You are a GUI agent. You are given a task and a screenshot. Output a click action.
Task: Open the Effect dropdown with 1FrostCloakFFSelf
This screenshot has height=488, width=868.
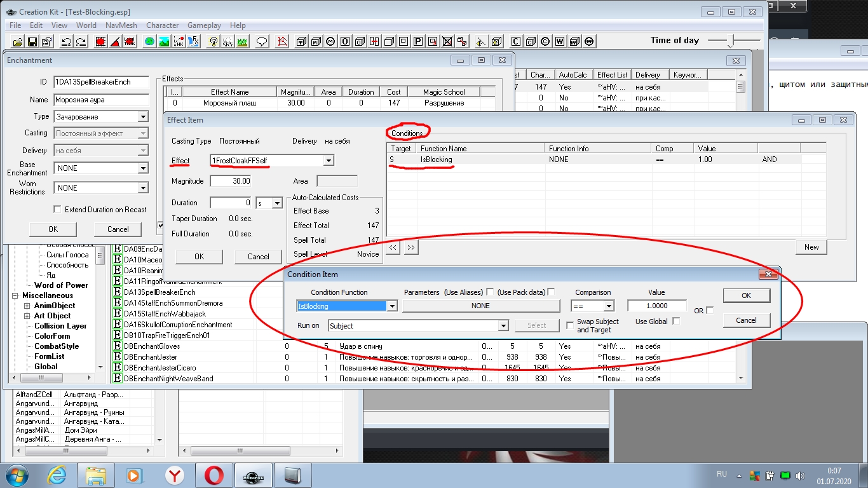(328, 161)
